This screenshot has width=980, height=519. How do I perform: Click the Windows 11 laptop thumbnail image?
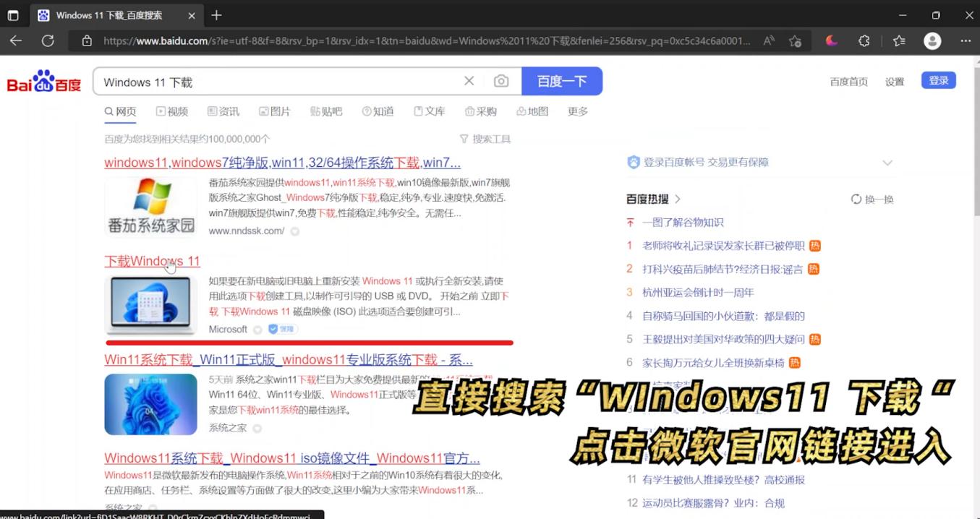150,304
